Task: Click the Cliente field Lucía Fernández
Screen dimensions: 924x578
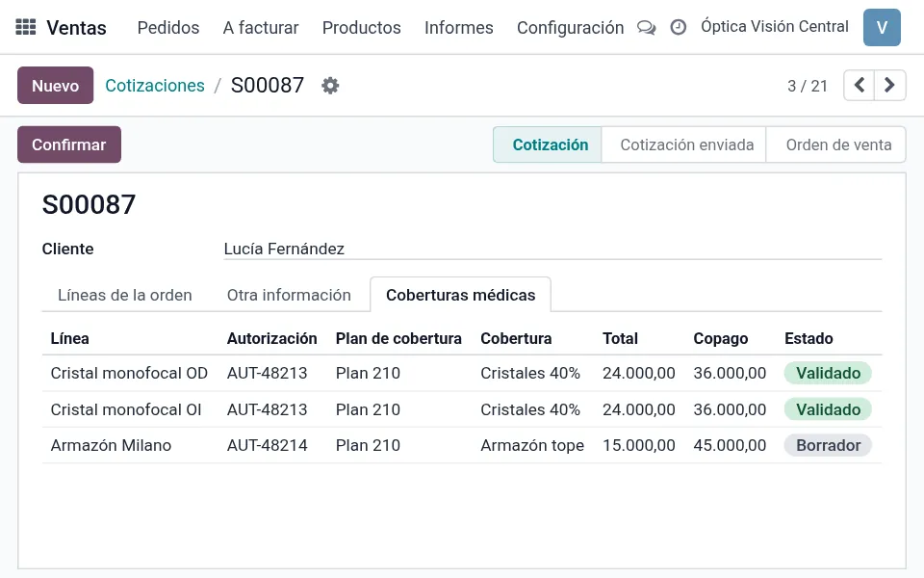Action: click(552, 249)
